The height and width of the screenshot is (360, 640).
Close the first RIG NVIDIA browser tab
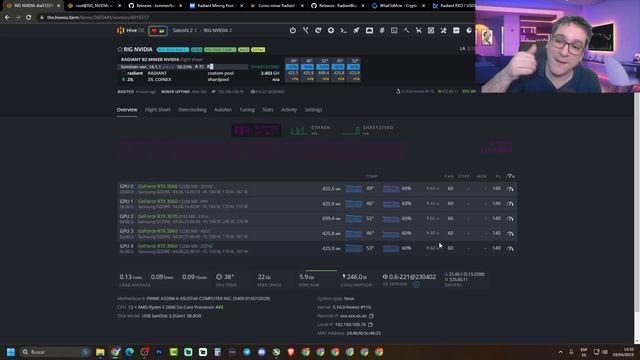point(58,6)
